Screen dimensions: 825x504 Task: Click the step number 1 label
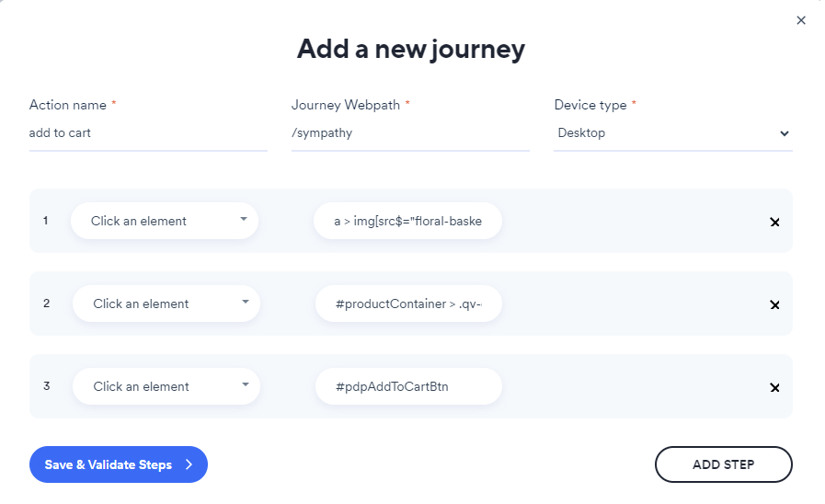[46, 221]
